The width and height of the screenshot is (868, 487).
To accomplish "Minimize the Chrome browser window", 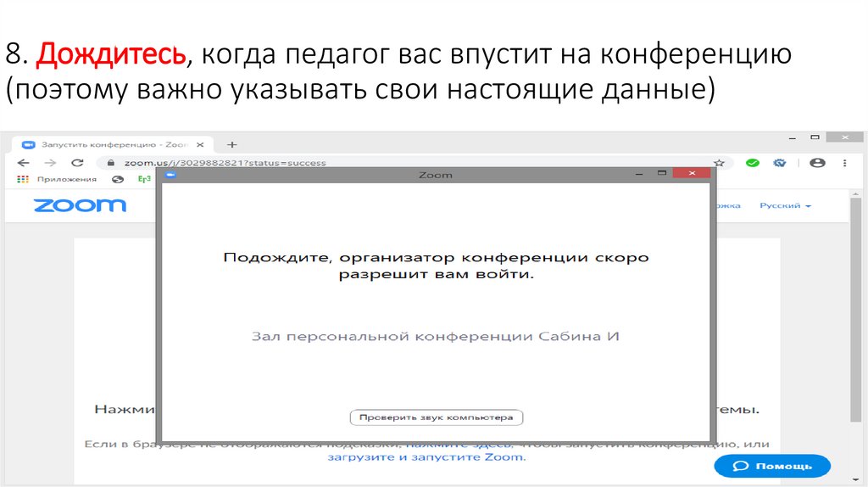I will tap(793, 137).
